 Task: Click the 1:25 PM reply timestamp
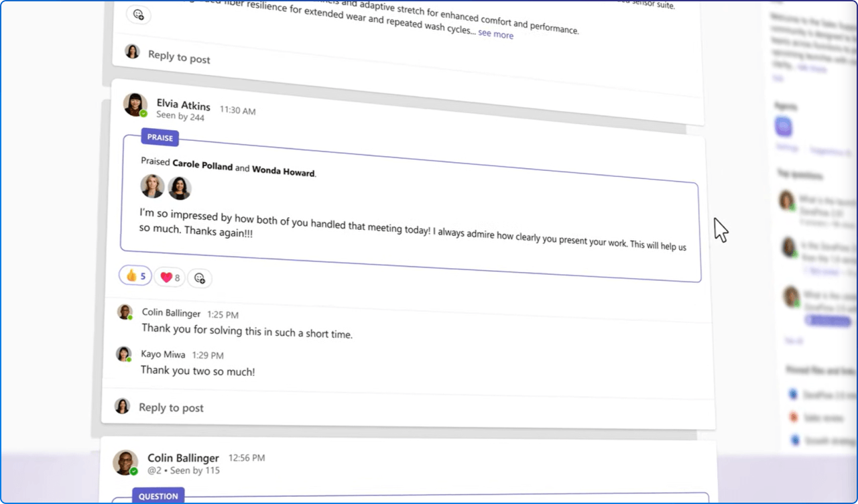[x=223, y=314]
